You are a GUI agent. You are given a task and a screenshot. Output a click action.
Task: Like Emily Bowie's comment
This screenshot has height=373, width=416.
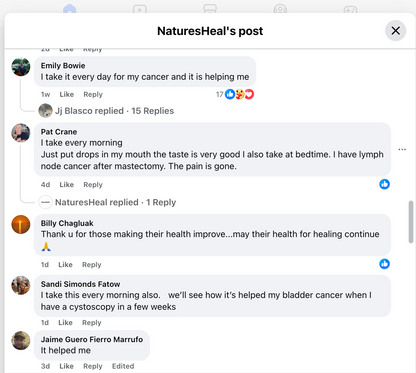[67, 94]
